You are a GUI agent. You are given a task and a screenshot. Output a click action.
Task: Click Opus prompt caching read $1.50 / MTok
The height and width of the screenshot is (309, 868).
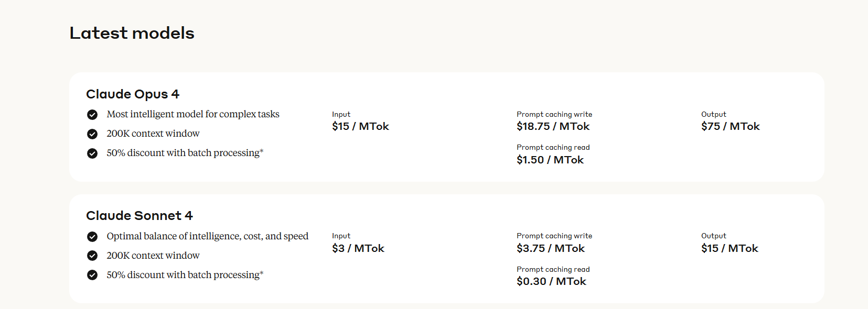point(550,160)
